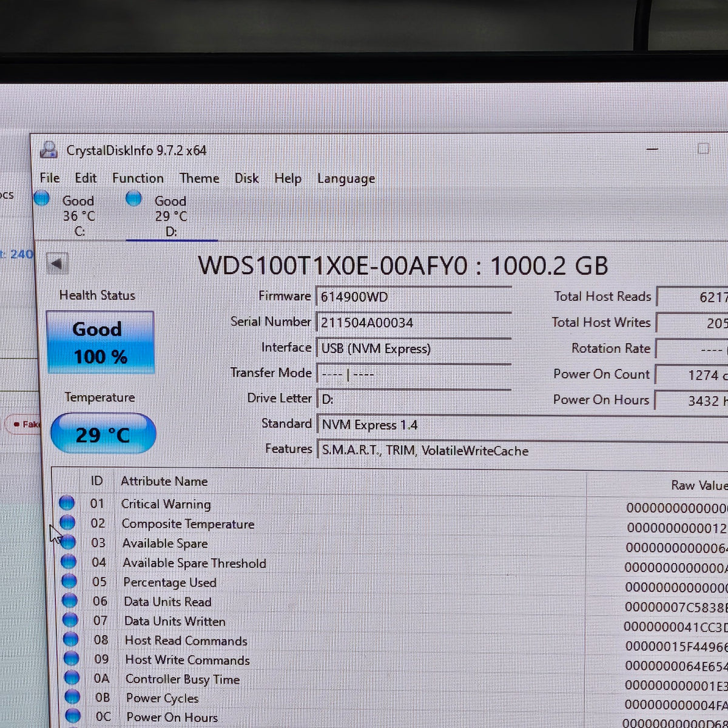Screen dimensions: 728x728
Task: Click the CrystalDiskInfo title bar icon
Action: coord(49,149)
